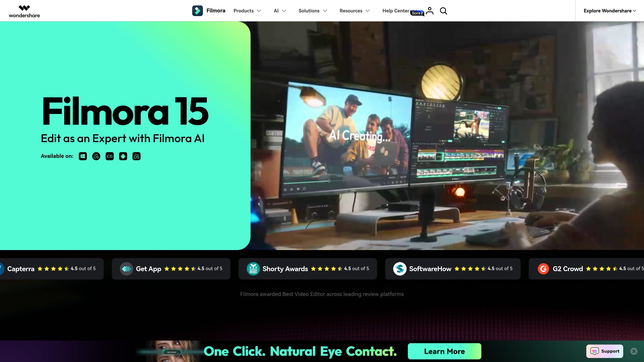Screen dimensions: 644x362
Task: Close the bottom promotional banner
Action: point(634,351)
